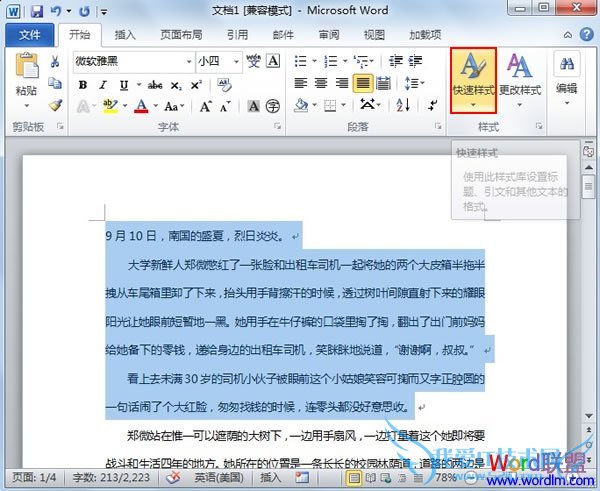
Task: Toggle Italic formatting
Action: pyautogui.click(x=103, y=85)
